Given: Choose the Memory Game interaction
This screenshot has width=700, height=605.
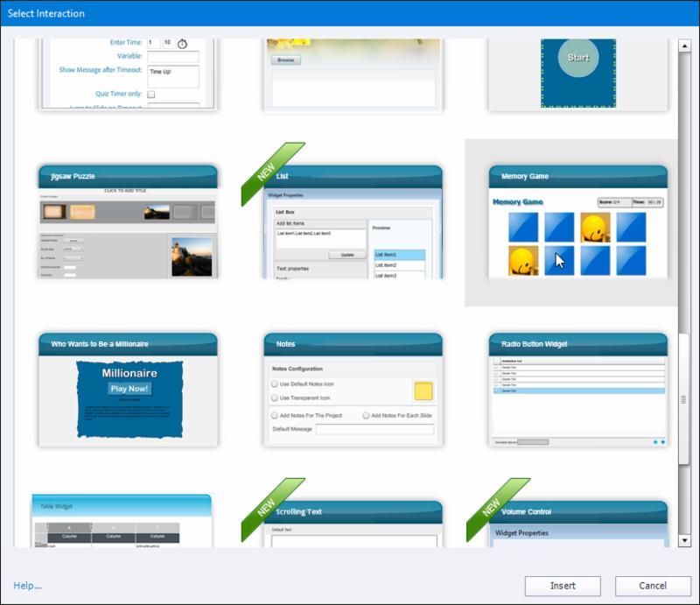Looking at the screenshot, I should pyautogui.click(x=578, y=222).
